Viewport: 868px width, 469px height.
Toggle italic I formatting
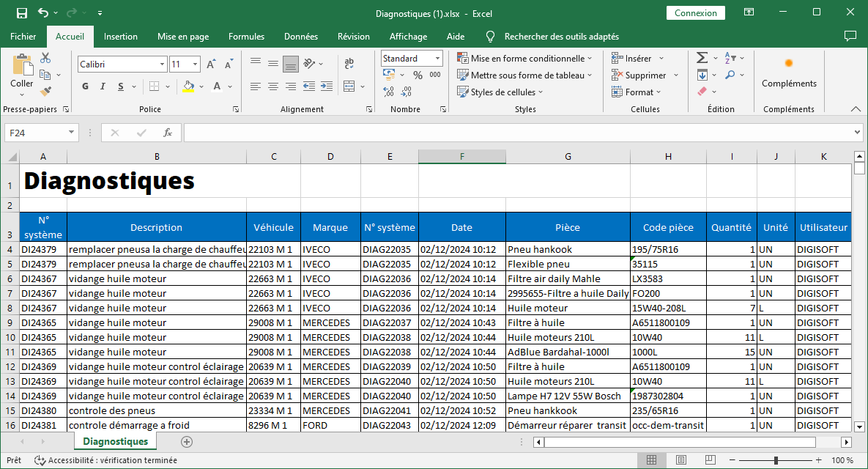tap(103, 86)
